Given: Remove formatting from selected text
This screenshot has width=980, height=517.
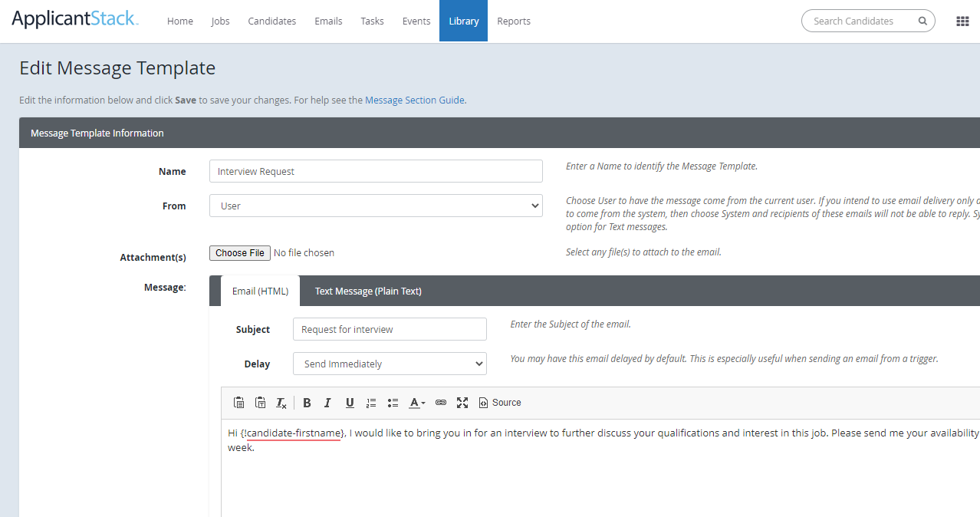Looking at the screenshot, I should tap(281, 402).
